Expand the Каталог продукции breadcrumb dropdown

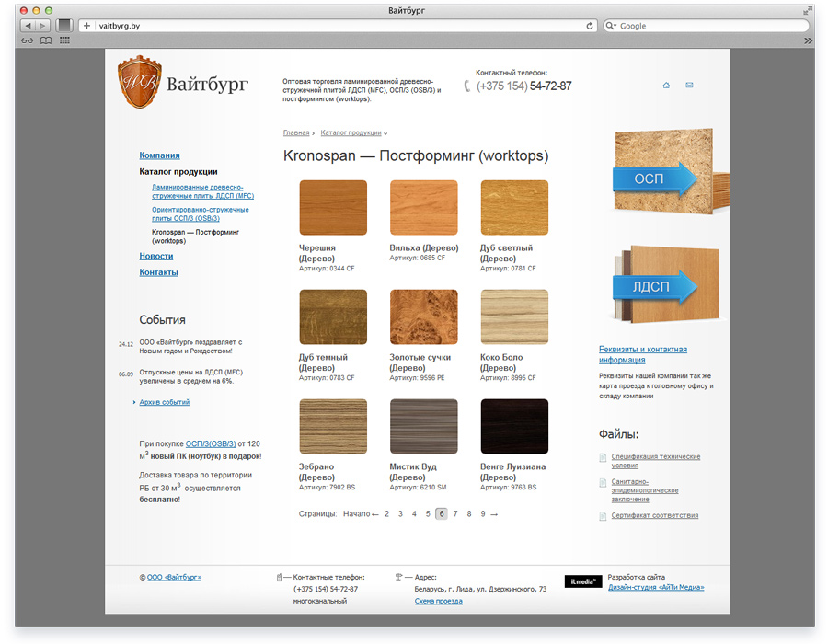(x=385, y=133)
